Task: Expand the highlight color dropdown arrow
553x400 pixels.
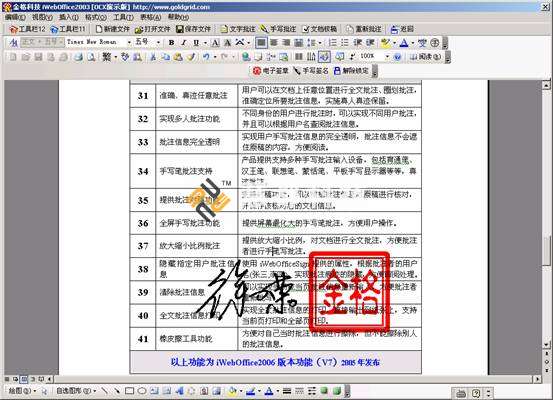Action: tap(394, 43)
